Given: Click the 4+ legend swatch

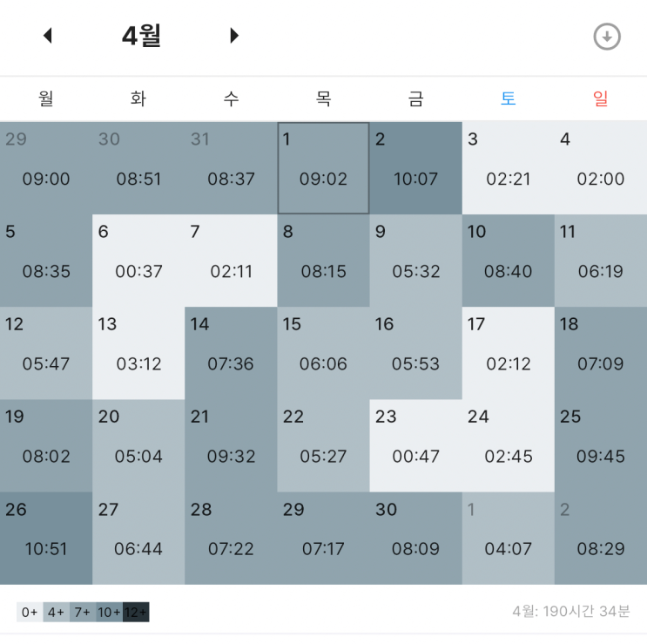Looking at the screenshot, I should point(56,612).
